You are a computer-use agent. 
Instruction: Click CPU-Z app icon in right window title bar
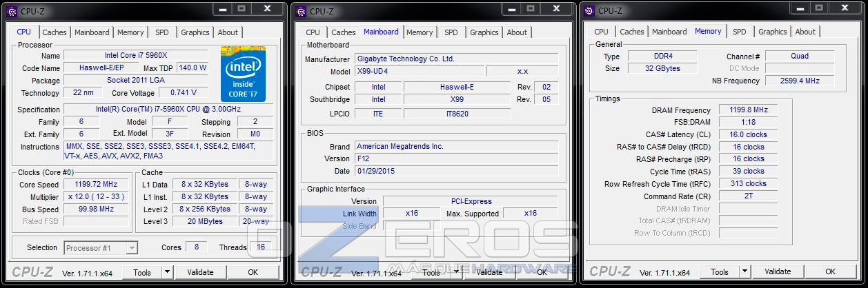[x=589, y=11]
